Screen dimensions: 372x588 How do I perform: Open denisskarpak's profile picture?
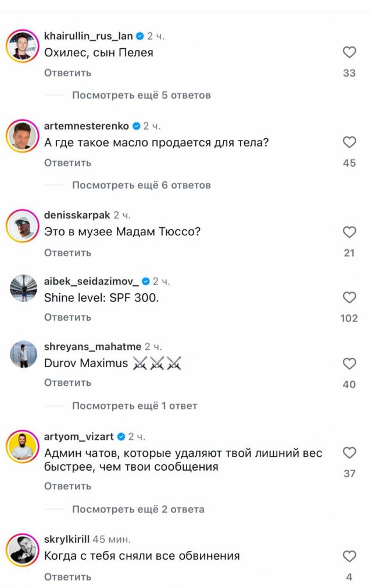click(22, 226)
